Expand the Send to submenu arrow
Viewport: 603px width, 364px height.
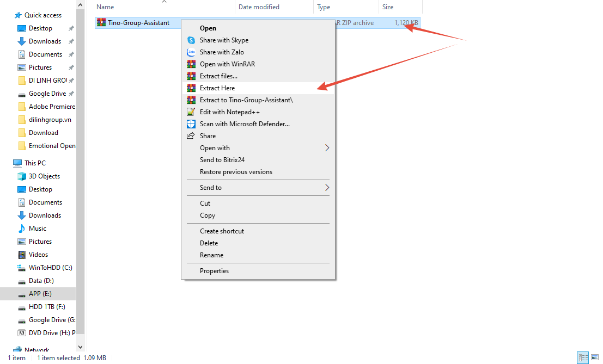click(x=327, y=187)
